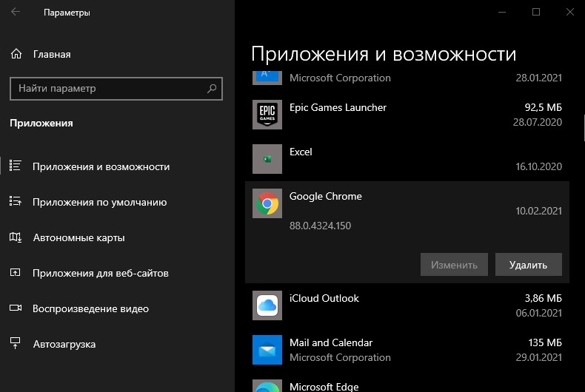Close the Параметры window
This screenshot has width=585, height=392.
(569, 12)
